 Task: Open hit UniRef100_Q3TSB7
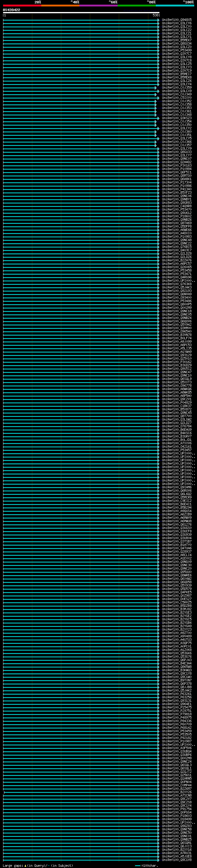point(177,541)
